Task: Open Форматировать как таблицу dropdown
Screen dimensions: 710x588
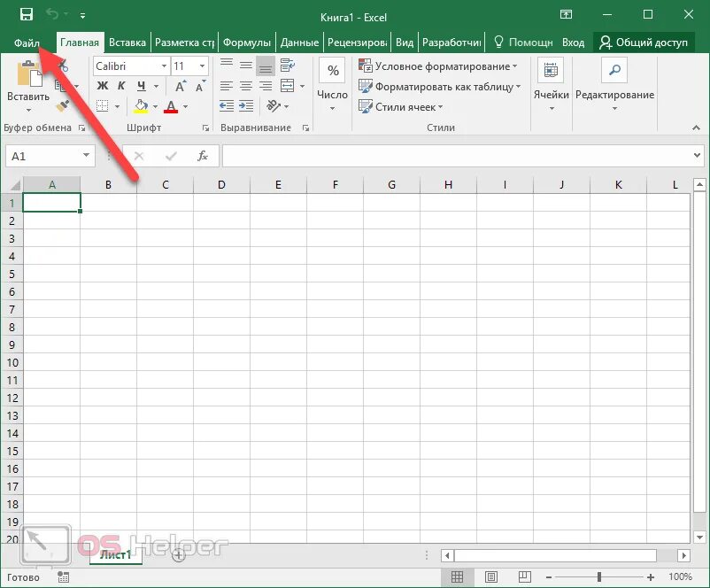Action: click(x=440, y=87)
